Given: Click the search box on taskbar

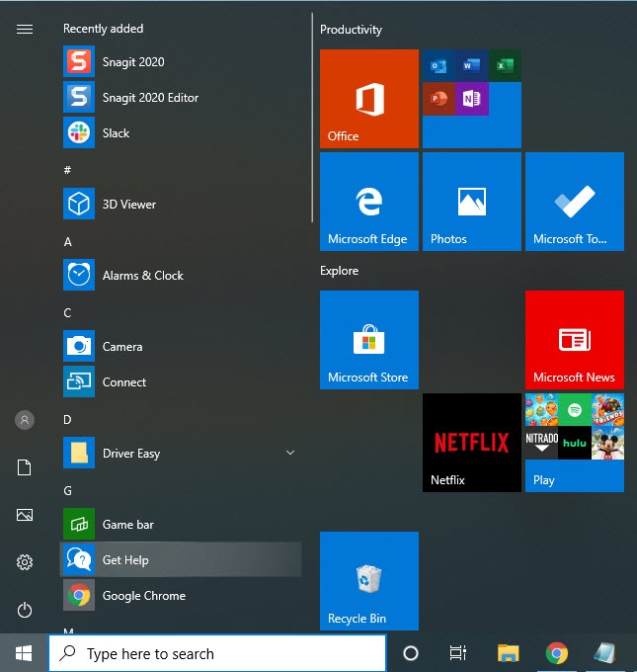Looking at the screenshot, I should (217, 653).
